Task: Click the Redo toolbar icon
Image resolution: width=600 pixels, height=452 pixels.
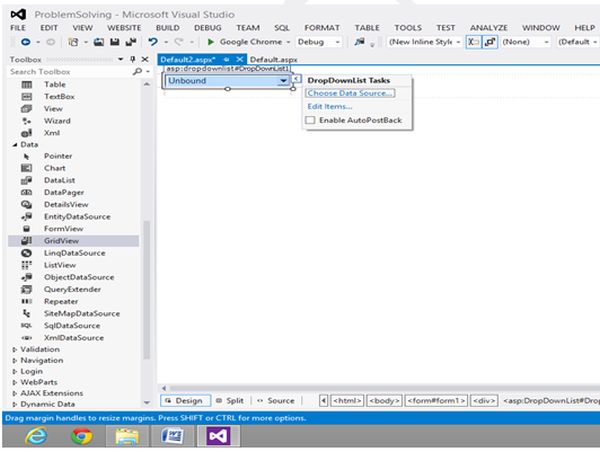Action: coord(178,42)
